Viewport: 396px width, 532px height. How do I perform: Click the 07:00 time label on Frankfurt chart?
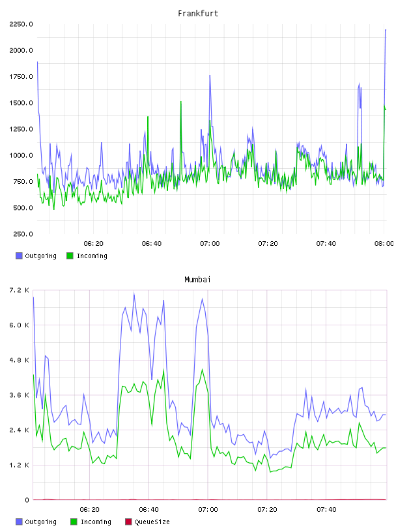[210, 244]
